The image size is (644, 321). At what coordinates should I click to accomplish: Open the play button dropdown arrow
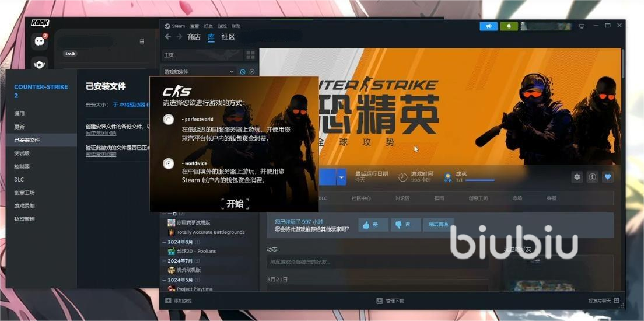click(x=342, y=177)
